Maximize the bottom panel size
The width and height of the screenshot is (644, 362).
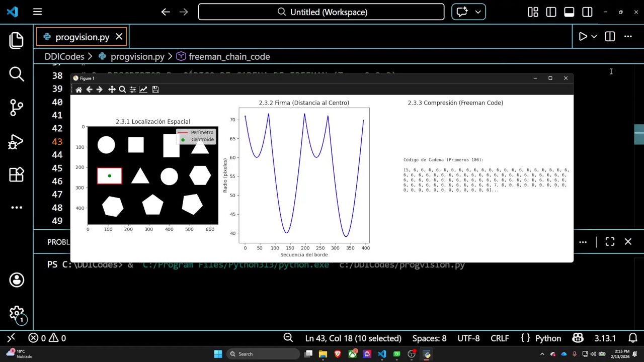click(x=610, y=242)
